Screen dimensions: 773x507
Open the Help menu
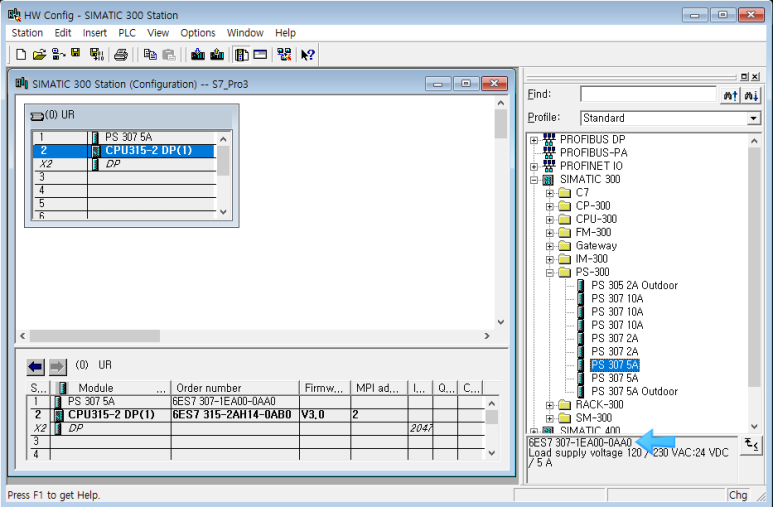pyautogui.click(x=285, y=33)
